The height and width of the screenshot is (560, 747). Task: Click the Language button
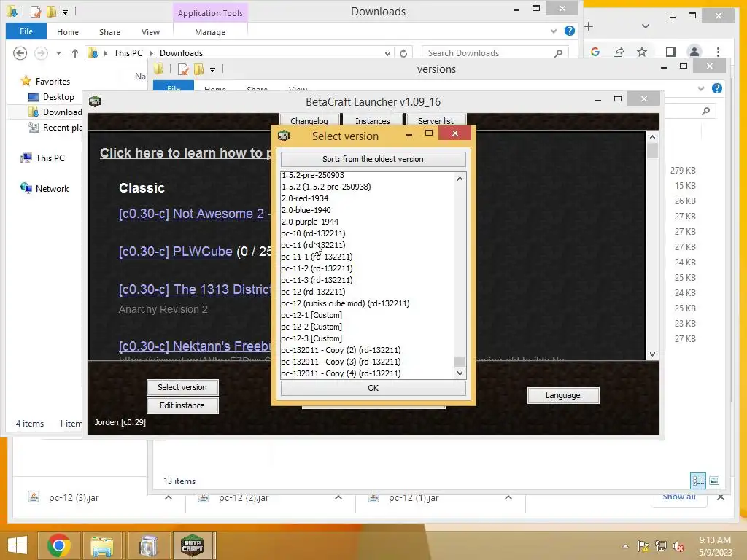point(563,395)
